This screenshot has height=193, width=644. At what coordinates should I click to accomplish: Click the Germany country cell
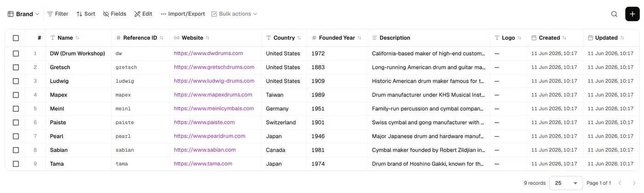tap(284, 108)
